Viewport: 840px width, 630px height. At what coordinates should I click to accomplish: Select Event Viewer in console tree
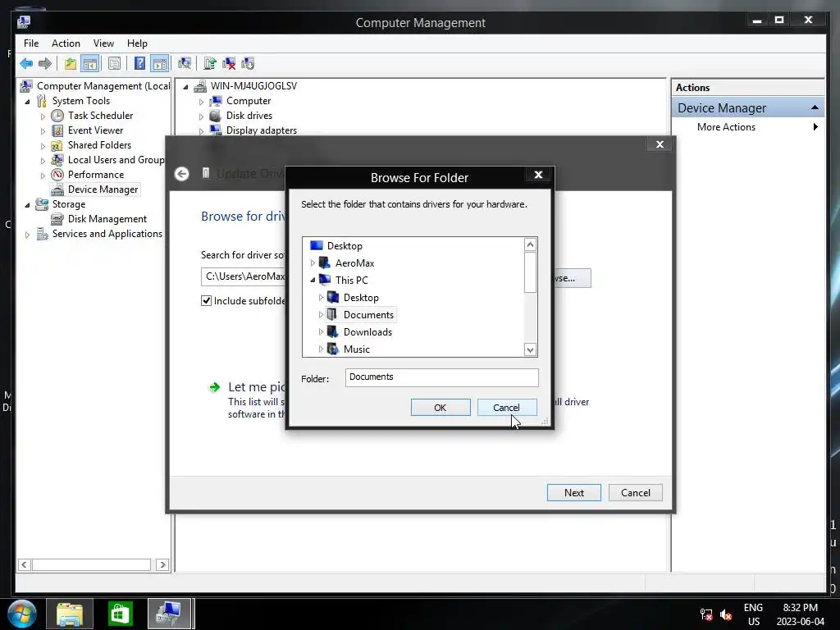pyautogui.click(x=95, y=130)
